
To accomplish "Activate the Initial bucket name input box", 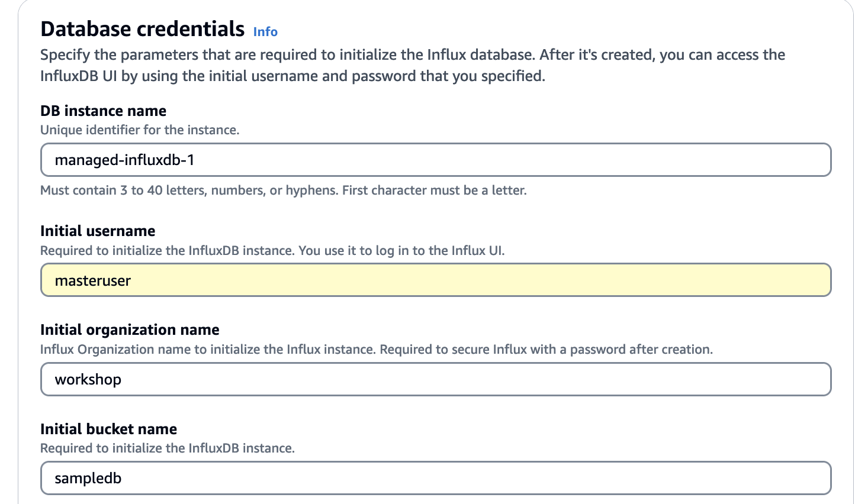I will pyautogui.click(x=436, y=478).
